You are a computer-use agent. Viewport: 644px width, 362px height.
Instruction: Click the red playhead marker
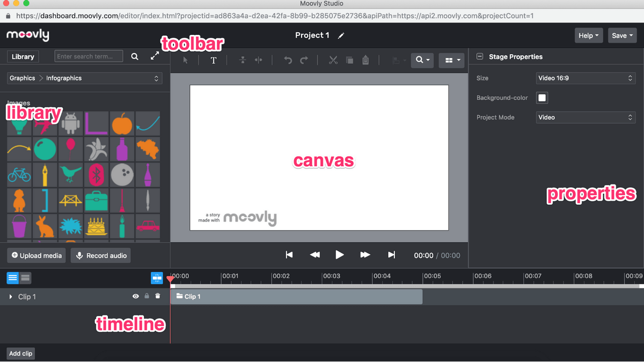point(170,279)
